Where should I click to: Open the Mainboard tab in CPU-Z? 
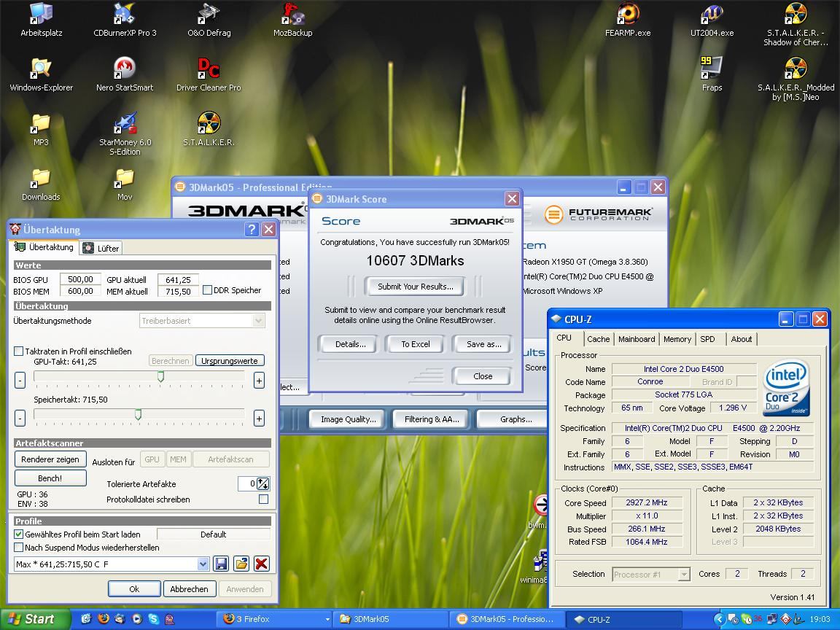[637, 339]
